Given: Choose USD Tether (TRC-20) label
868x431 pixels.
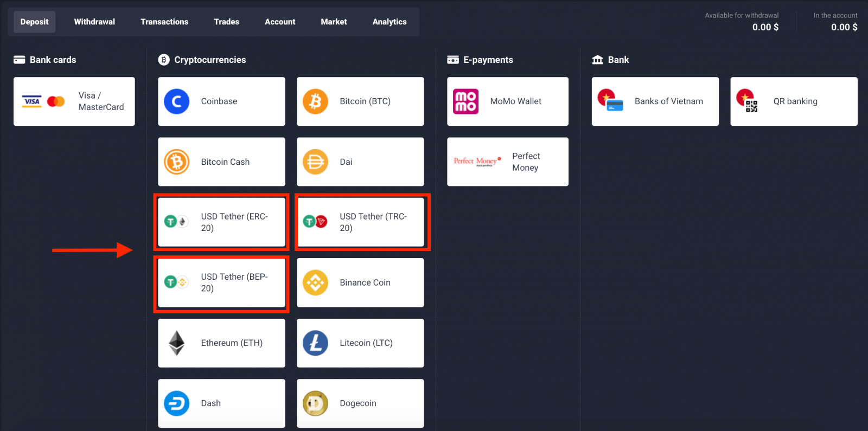Looking at the screenshot, I should 373,222.
